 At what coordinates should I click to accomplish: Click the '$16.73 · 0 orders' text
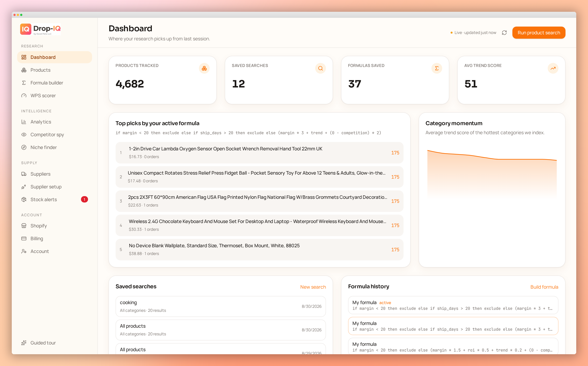pos(144,157)
